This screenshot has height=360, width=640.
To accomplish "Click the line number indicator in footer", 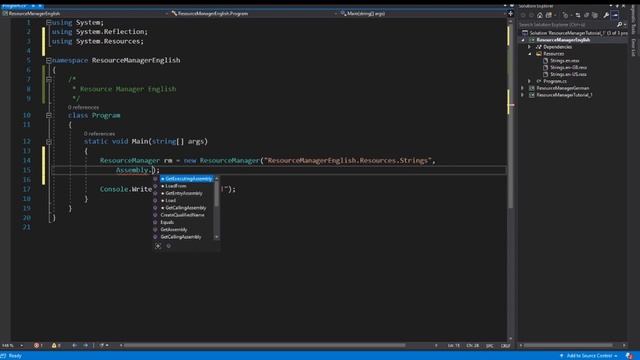I will 453,346.
